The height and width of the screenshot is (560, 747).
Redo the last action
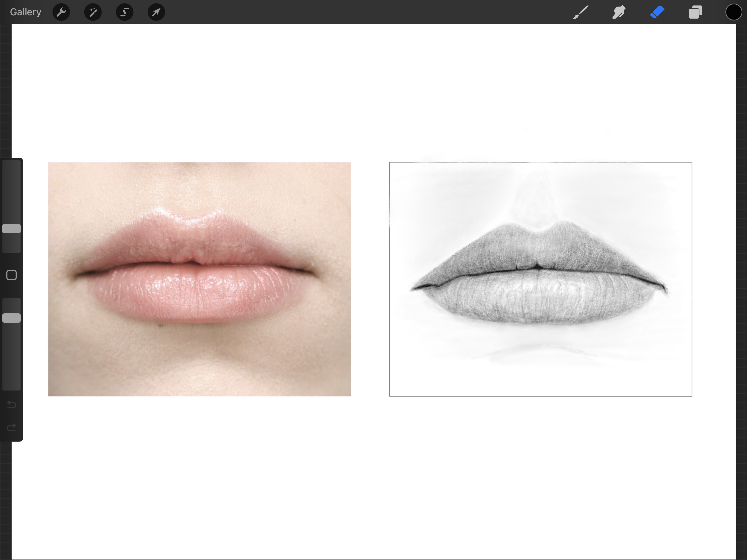coord(11,427)
